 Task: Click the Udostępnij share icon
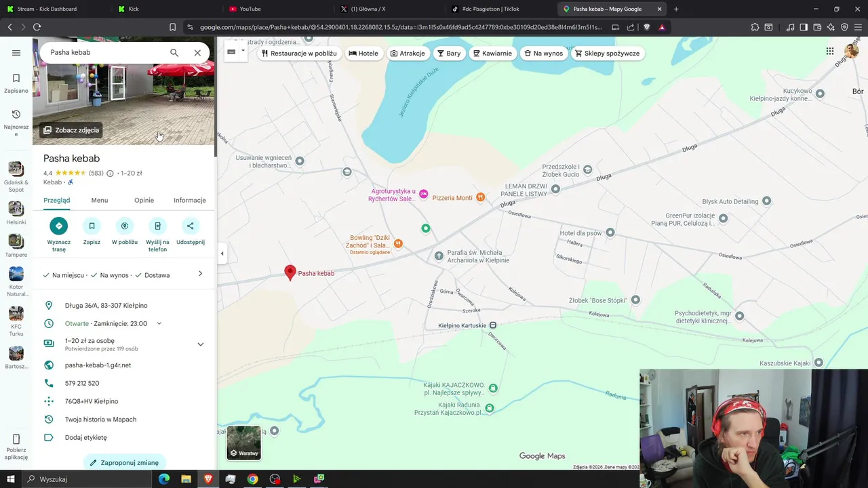coord(191,226)
